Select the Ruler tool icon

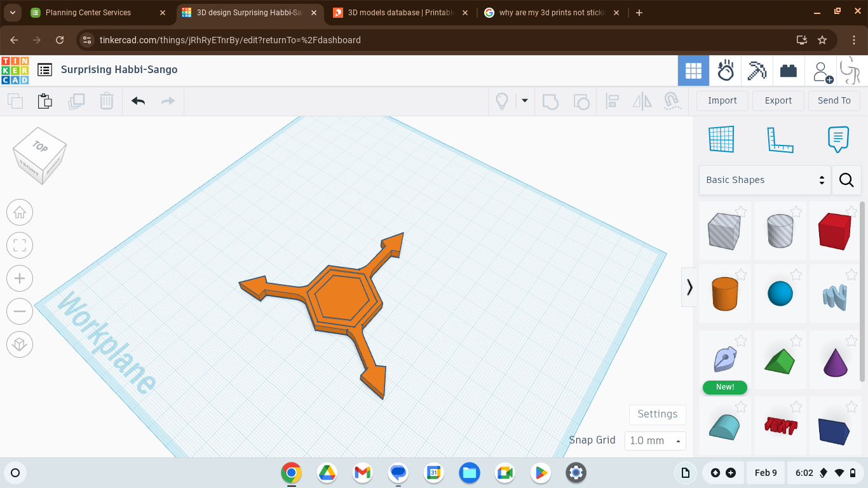click(x=780, y=140)
